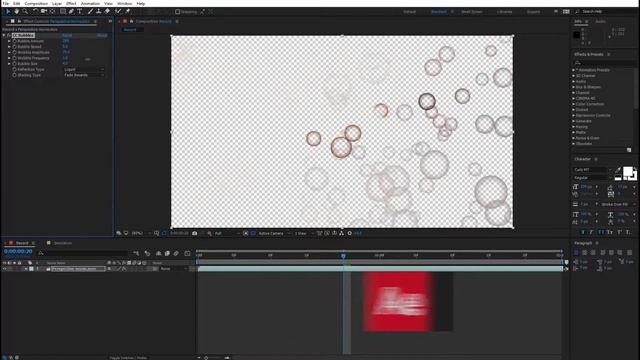The image size is (640, 360).
Task: Click the black color swatch in Info panel
Action: pyautogui.click(x=576, y=35)
